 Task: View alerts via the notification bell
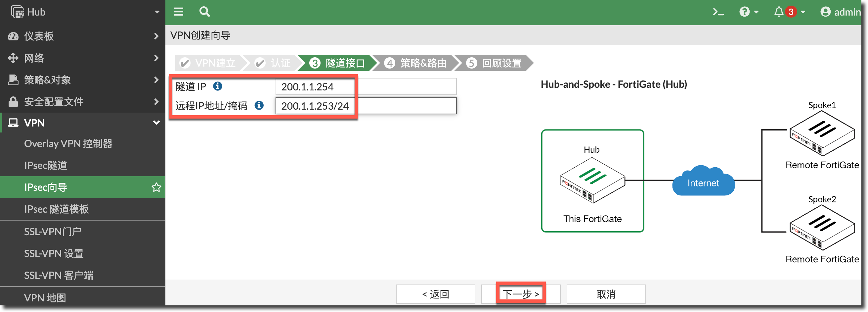pos(779,12)
